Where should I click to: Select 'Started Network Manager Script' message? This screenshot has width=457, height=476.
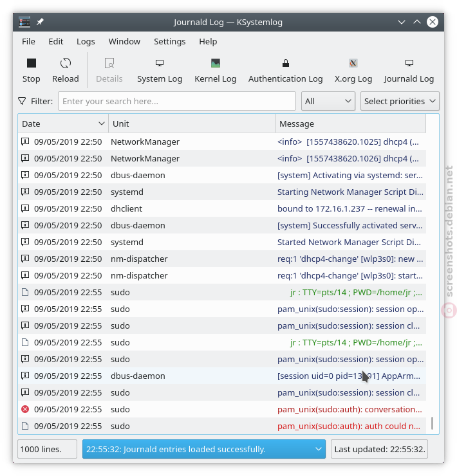click(349, 242)
